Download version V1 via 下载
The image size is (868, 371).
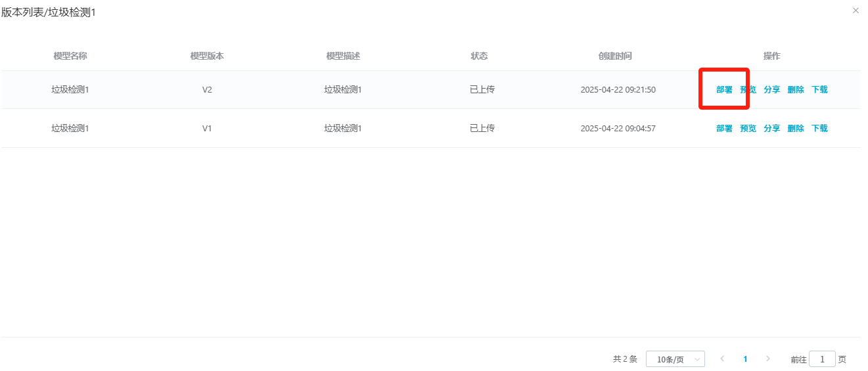pos(819,129)
